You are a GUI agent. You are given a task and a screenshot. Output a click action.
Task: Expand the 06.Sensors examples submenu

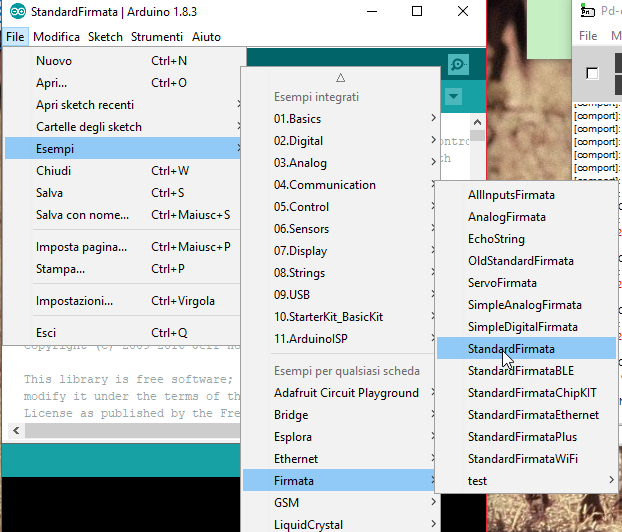click(x=339, y=229)
